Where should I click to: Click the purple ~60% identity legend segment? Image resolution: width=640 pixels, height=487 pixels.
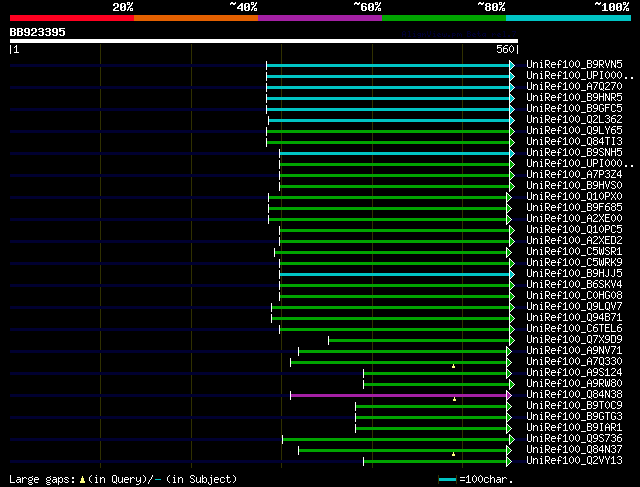(x=319, y=17)
